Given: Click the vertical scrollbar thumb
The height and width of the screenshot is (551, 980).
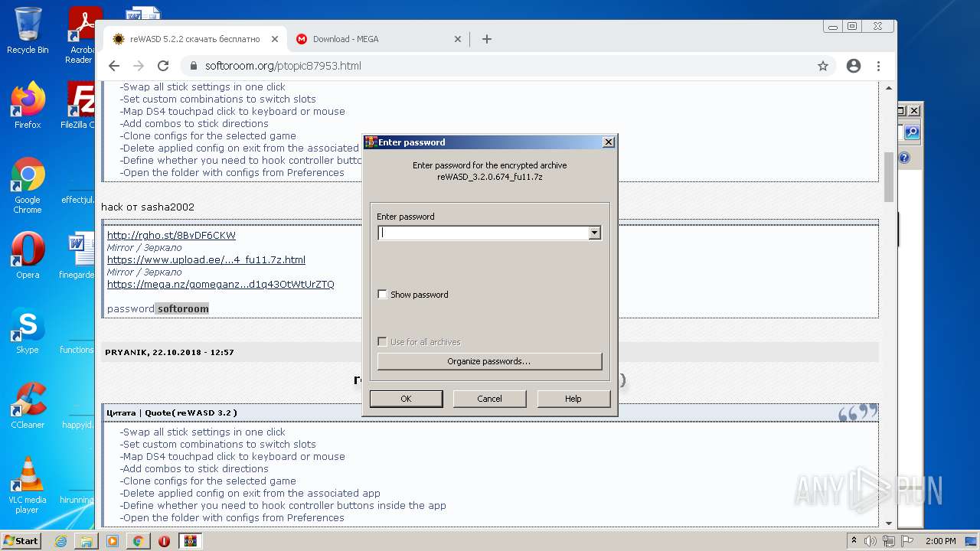Looking at the screenshot, I should pyautogui.click(x=889, y=177).
